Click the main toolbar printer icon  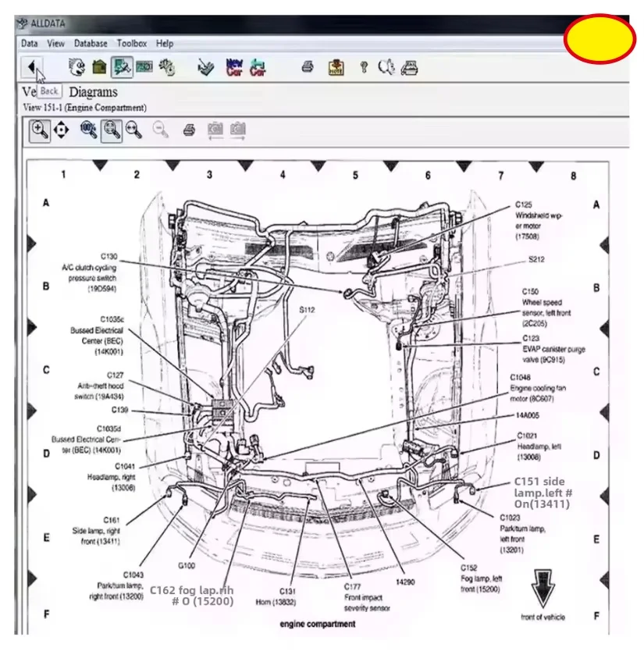tap(308, 66)
